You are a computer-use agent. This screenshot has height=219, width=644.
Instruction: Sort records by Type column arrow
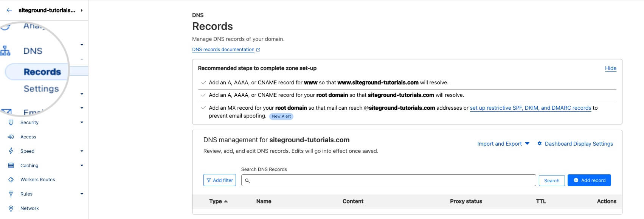click(x=226, y=201)
